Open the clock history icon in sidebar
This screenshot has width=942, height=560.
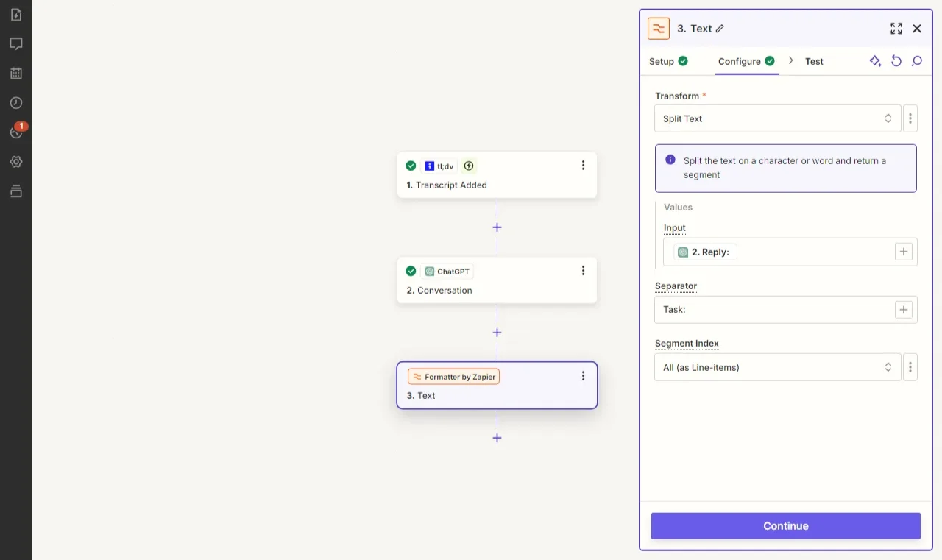pyautogui.click(x=16, y=102)
